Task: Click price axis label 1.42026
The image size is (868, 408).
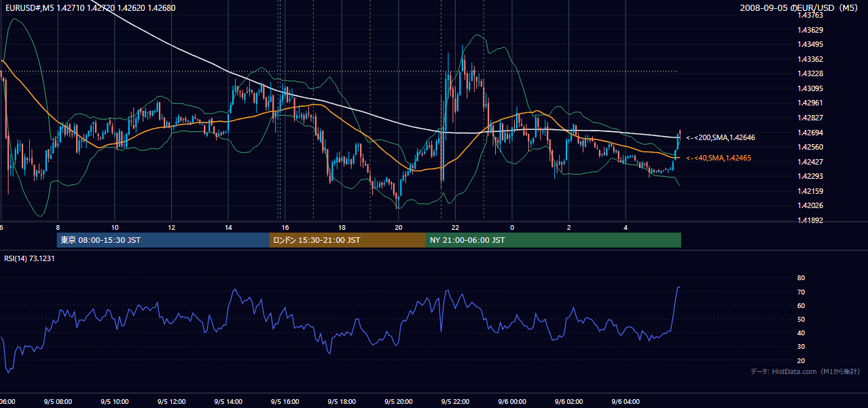Action: pos(812,205)
